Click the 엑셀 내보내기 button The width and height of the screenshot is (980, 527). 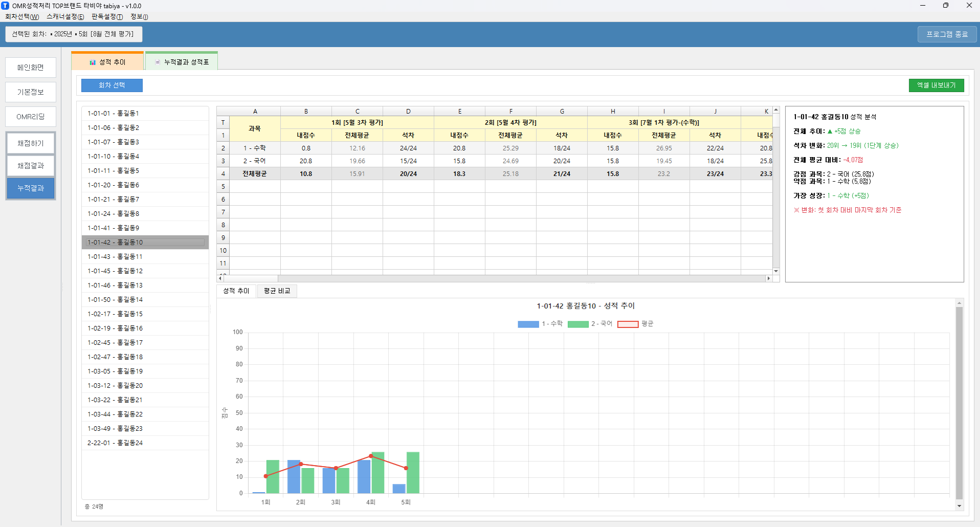936,85
